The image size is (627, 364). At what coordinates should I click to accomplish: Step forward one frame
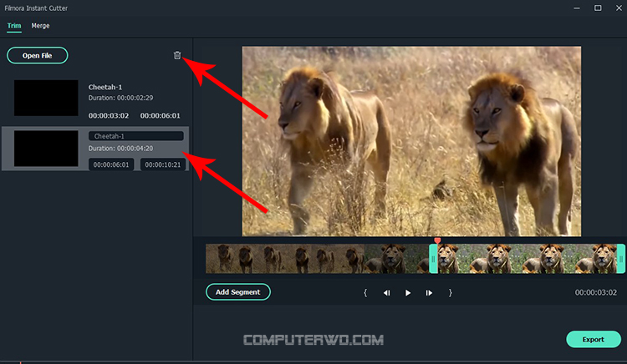point(429,292)
